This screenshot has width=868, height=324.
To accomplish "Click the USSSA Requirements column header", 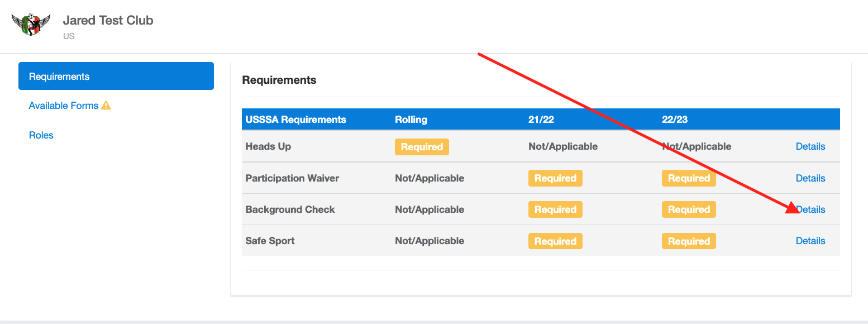I will [x=295, y=119].
